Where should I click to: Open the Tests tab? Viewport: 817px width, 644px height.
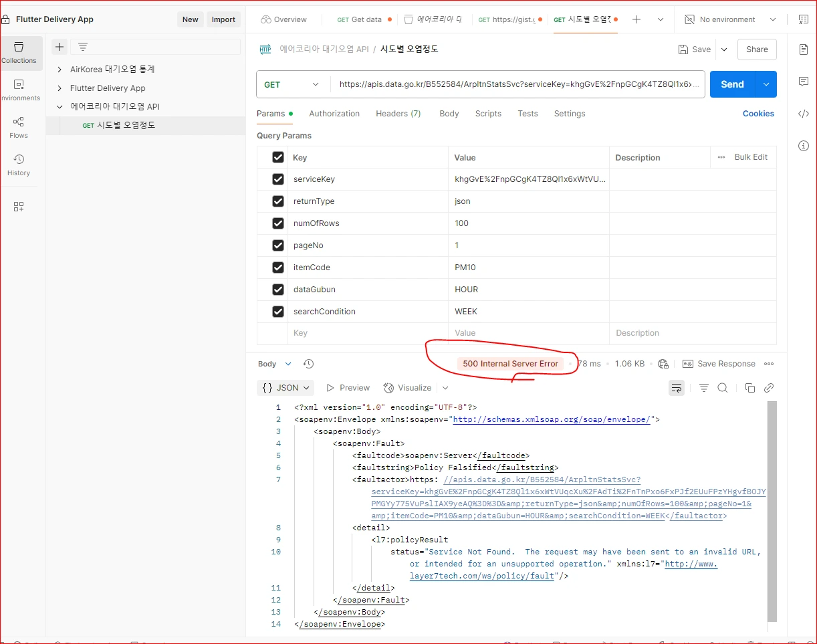[528, 114]
